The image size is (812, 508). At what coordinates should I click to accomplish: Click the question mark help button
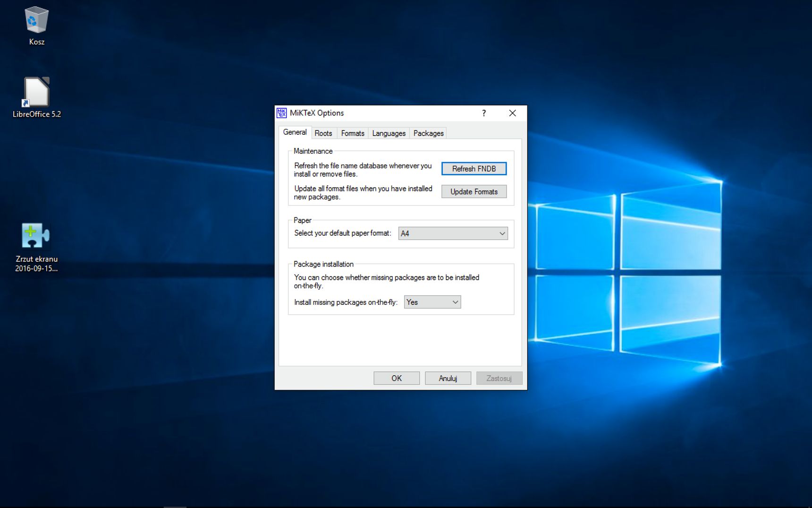tap(484, 113)
